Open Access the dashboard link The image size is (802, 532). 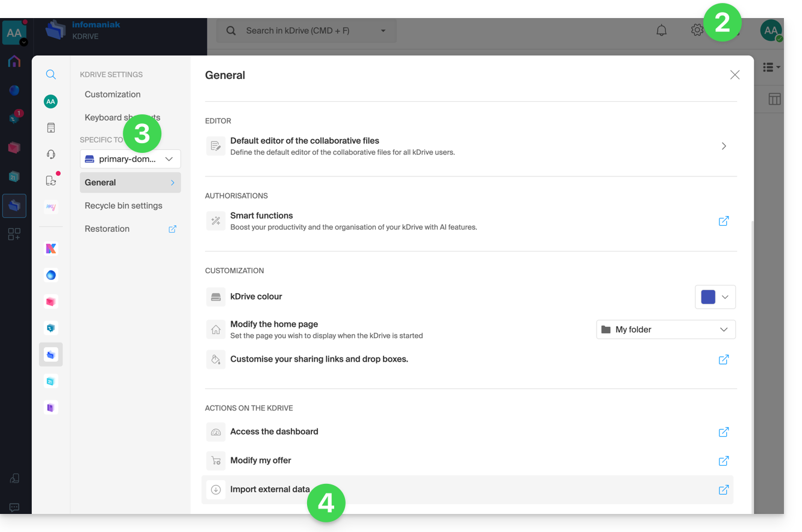[x=274, y=431]
